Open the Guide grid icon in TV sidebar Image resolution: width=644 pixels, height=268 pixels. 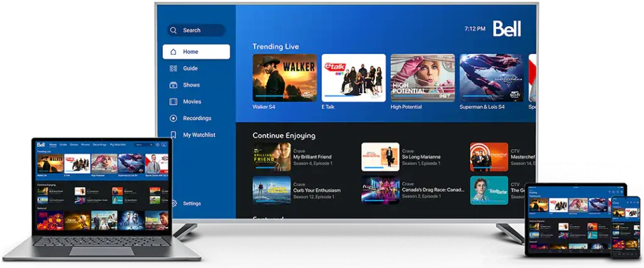173,69
